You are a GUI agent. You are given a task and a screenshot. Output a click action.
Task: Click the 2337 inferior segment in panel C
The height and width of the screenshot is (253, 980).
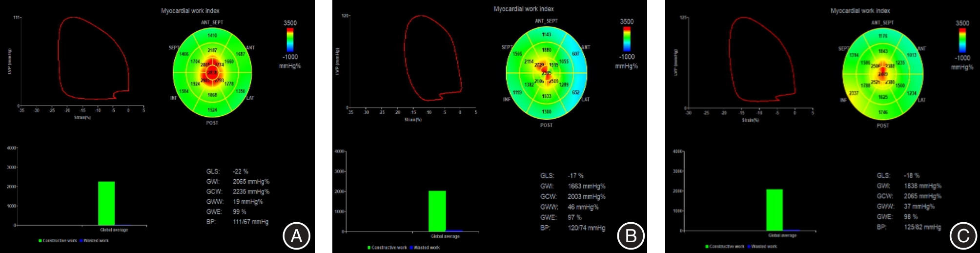(x=854, y=93)
